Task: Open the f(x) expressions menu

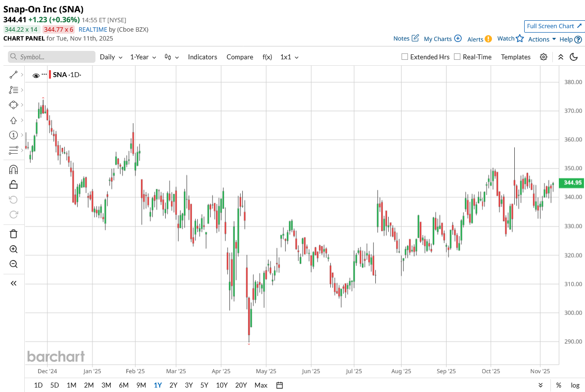Action: tap(267, 57)
